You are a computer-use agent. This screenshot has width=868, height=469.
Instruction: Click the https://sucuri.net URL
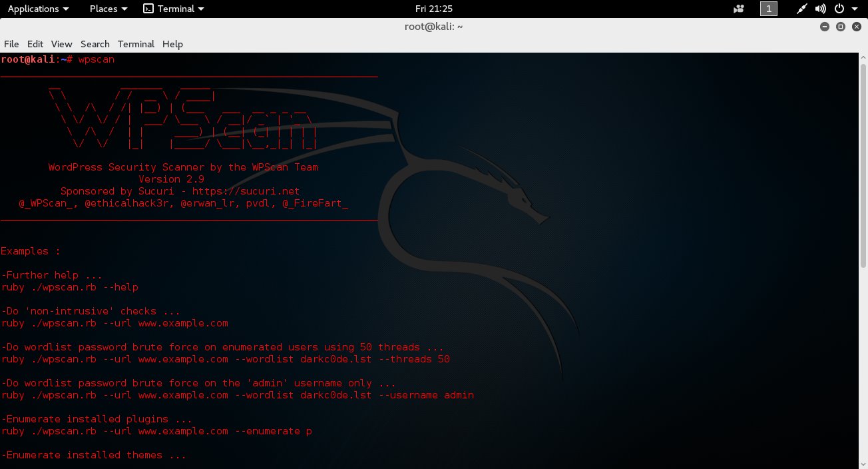246,191
